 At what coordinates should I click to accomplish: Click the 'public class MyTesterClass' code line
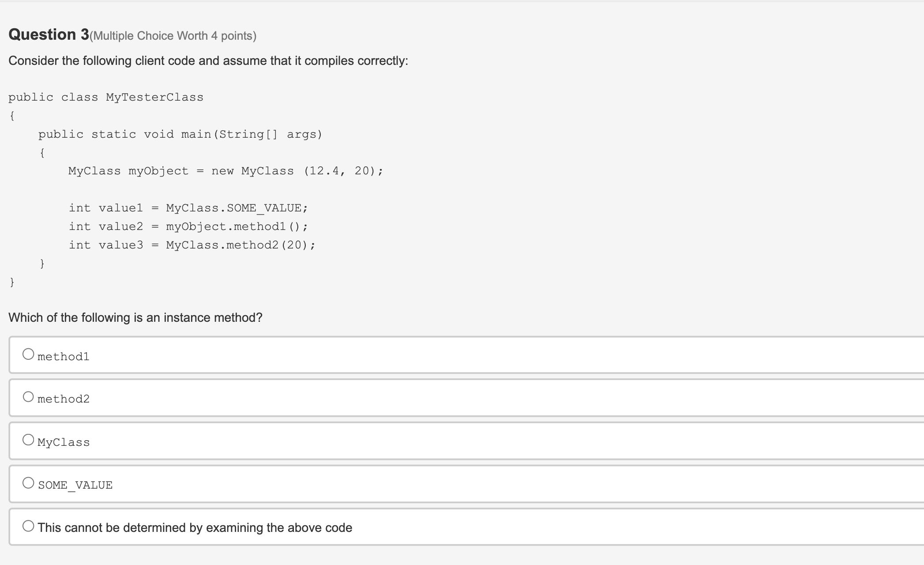click(x=106, y=97)
